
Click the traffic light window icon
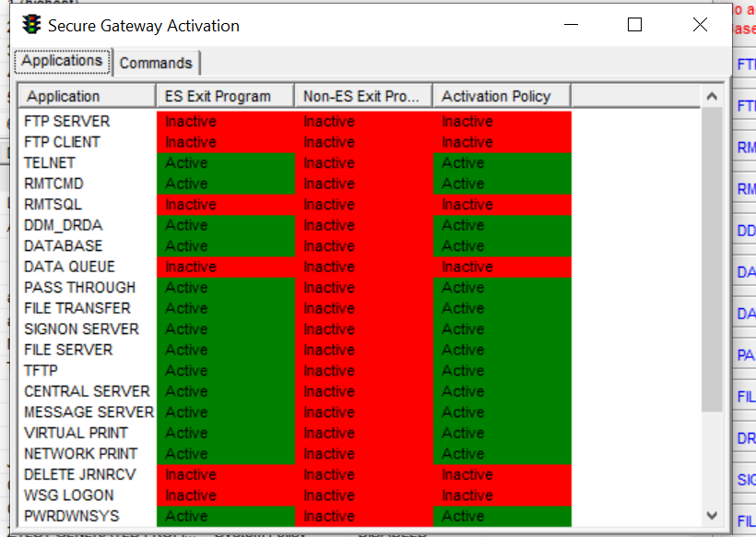(x=32, y=25)
